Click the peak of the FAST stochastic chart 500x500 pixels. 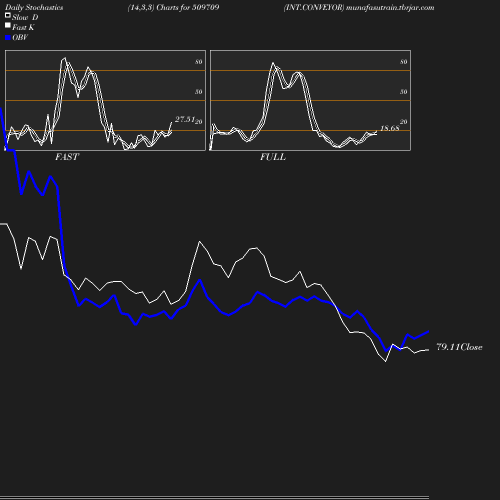coord(65,58)
